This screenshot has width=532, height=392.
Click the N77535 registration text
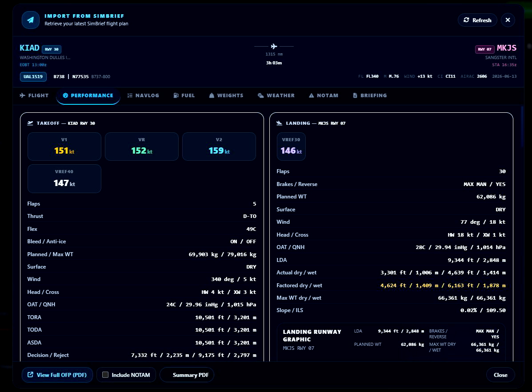80,76
